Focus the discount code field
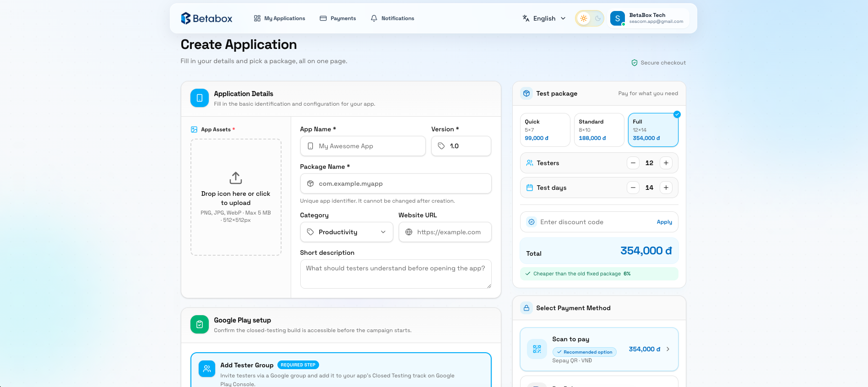This screenshot has height=387, width=868. click(x=595, y=222)
